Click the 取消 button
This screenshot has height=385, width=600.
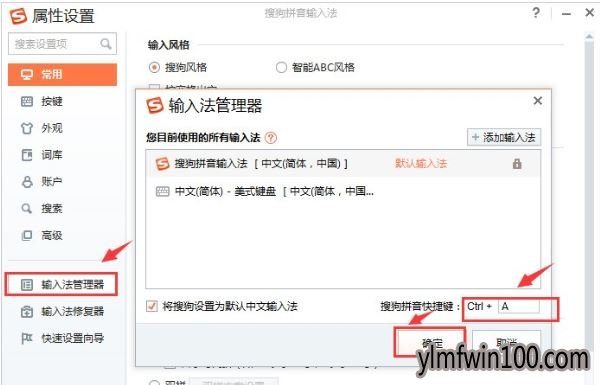click(x=506, y=342)
